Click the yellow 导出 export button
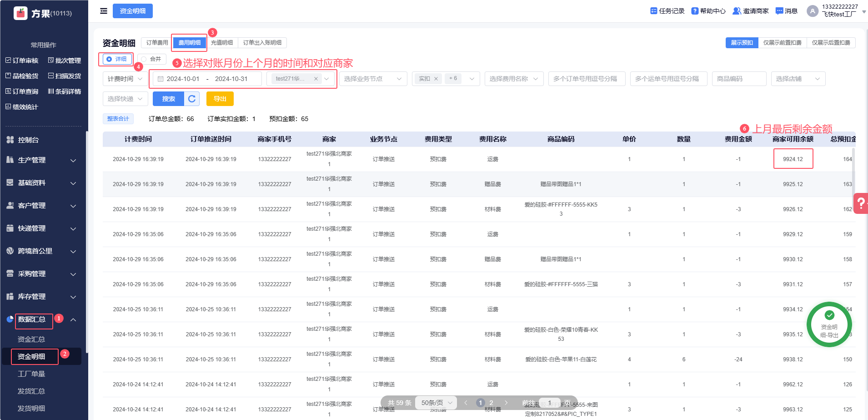Viewport: 868px width, 420px height. click(x=220, y=99)
